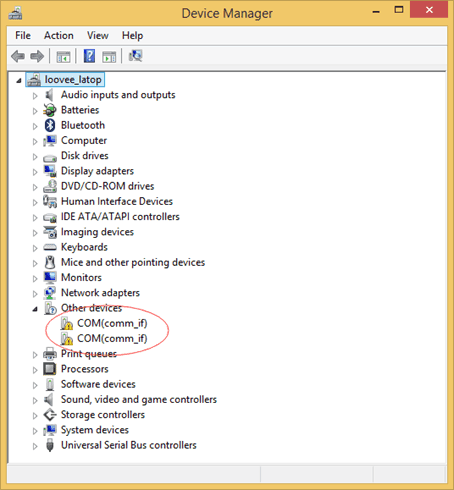
Task: Click the Back arrow toolbar icon
Action: tap(18, 56)
